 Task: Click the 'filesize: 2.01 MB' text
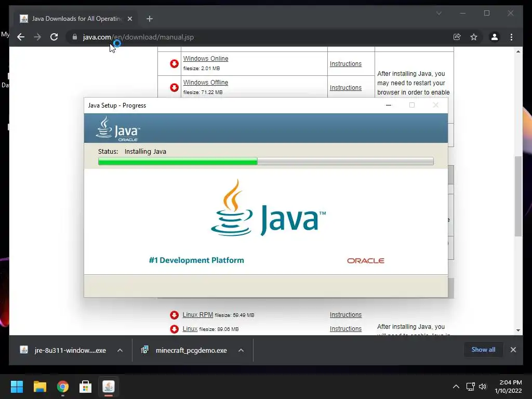tap(202, 68)
